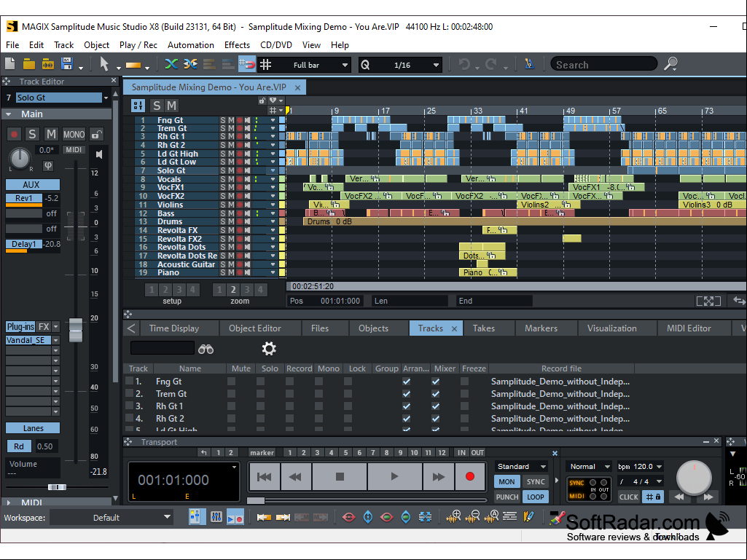Screen dimensions: 747x560
Task: Open the crossfade editor icon
Action: click(190, 64)
